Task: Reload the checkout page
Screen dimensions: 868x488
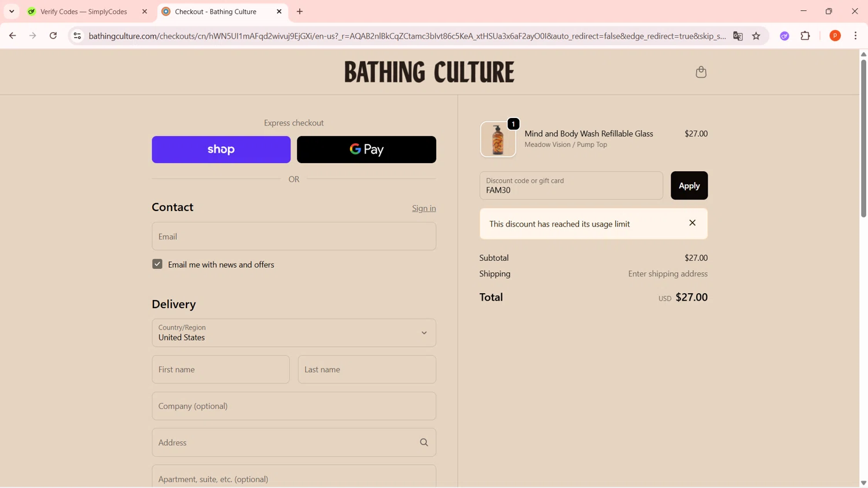Action: pos(53,36)
